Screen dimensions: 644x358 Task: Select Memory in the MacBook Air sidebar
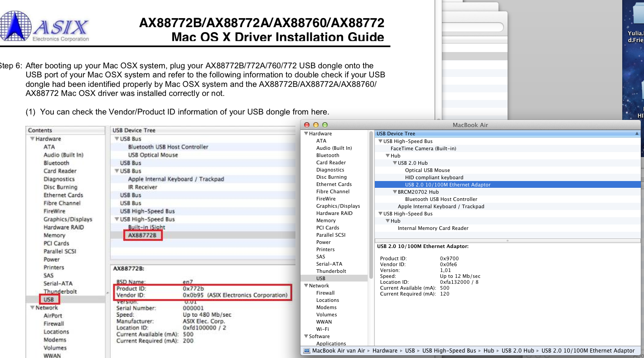click(x=326, y=220)
